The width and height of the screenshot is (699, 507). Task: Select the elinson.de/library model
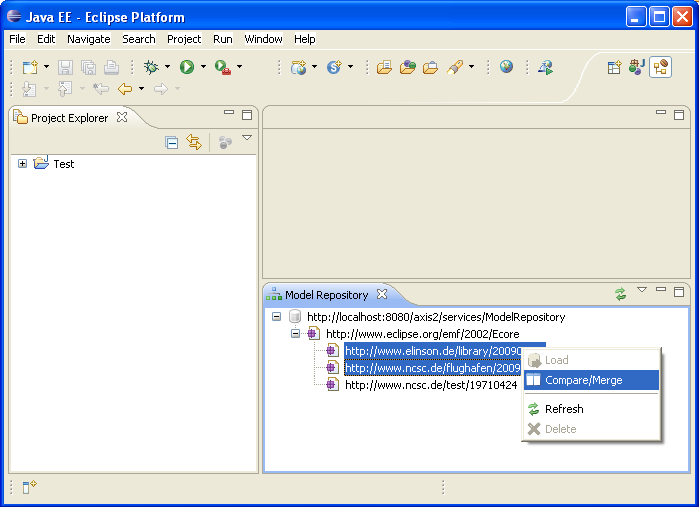click(433, 351)
